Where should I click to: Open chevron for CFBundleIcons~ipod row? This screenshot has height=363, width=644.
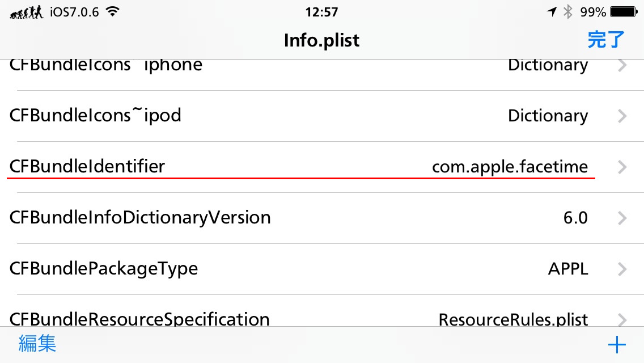click(622, 116)
